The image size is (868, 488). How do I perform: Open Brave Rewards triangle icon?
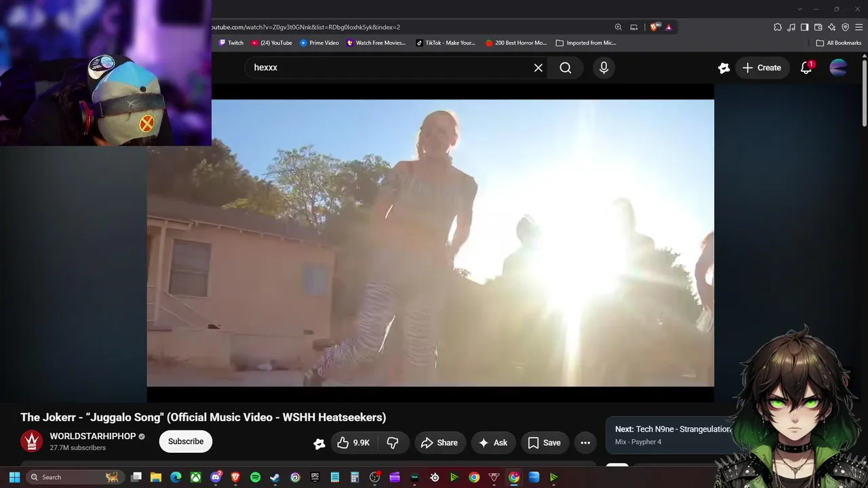[x=669, y=27]
